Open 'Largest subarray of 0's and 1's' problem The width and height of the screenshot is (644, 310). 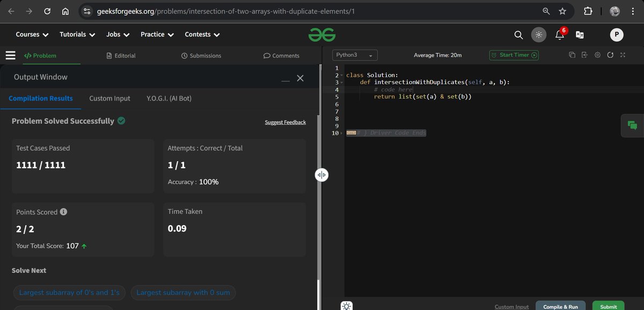(x=69, y=292)
